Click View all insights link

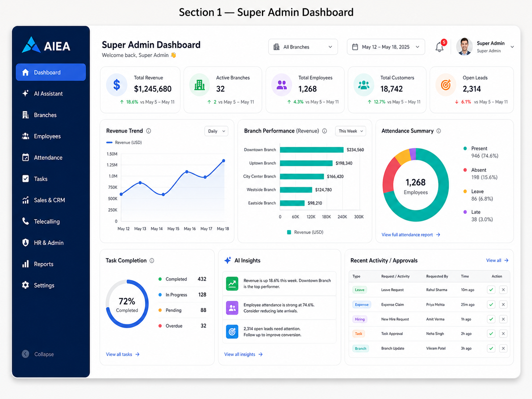(x=243, y=355)
